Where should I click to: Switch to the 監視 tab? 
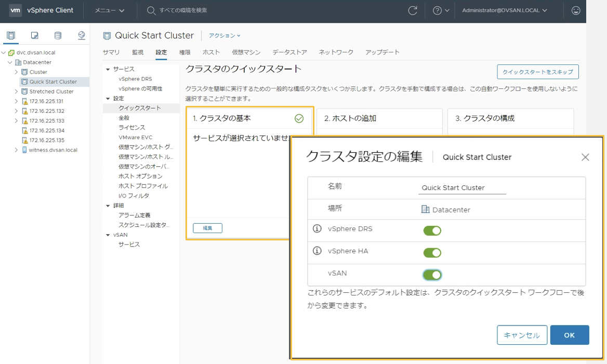[x=138, y=52]
